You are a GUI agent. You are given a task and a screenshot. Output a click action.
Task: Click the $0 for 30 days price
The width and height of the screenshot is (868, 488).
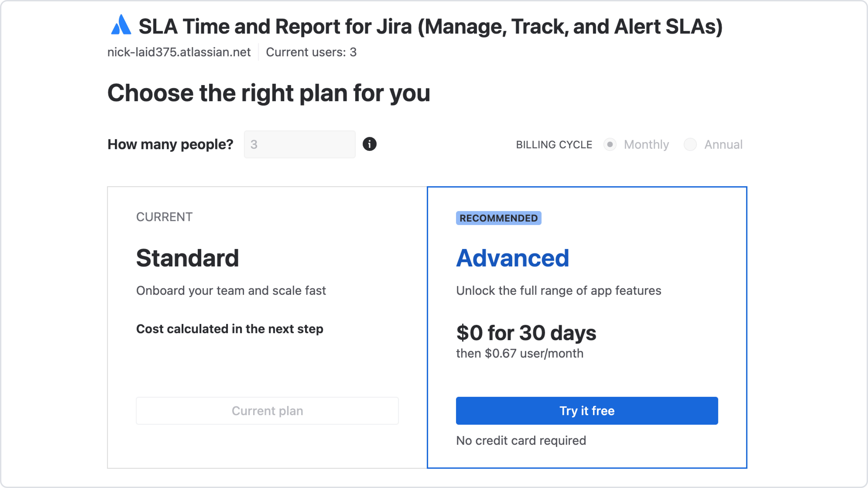(x=526, y=333)
